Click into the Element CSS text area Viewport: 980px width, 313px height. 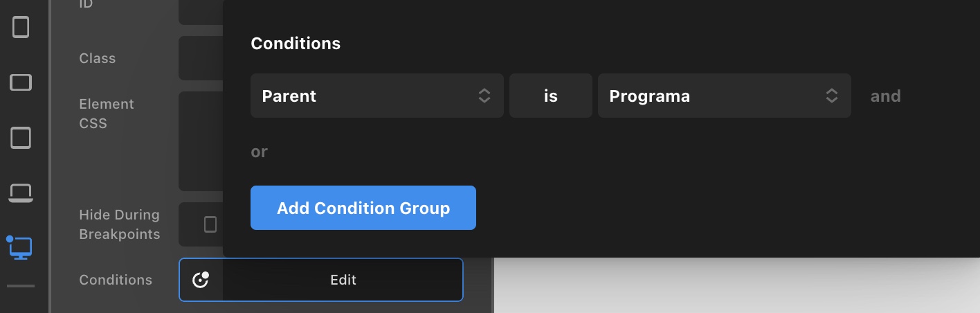point(201,141)
